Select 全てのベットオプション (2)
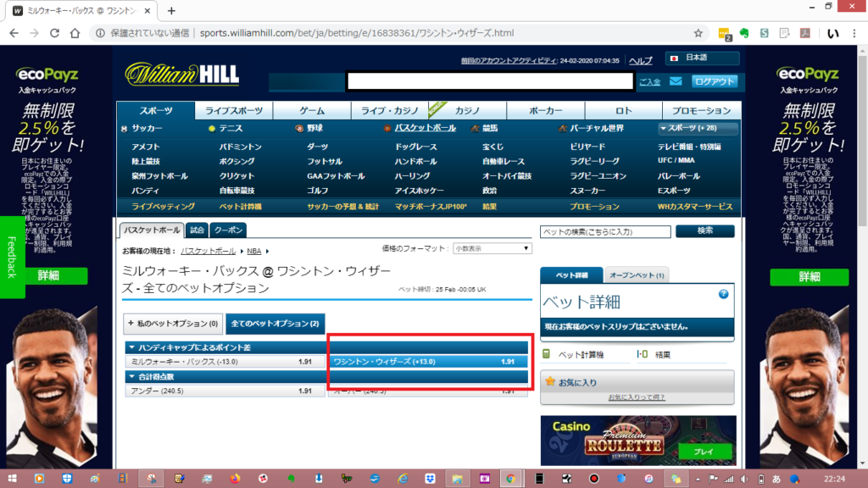Image resolution: width=868 pixels, height=488 pixels. (x=275, y=324)
